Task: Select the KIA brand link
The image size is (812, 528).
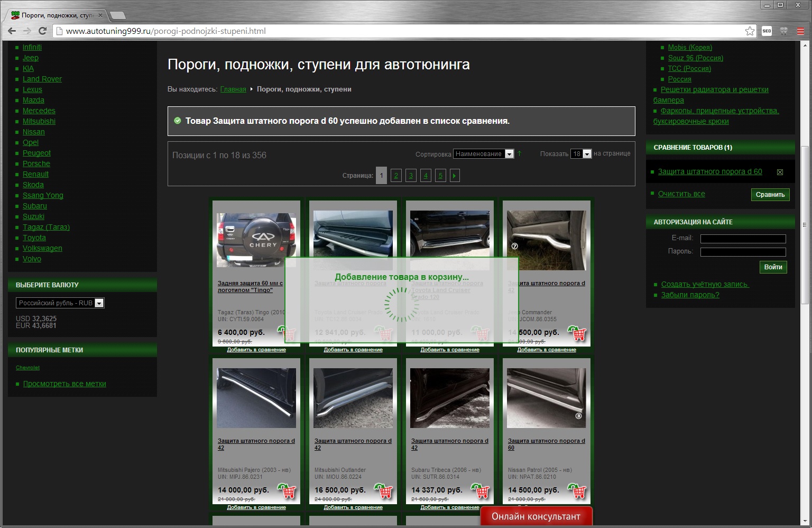Action: pos(28,68)
